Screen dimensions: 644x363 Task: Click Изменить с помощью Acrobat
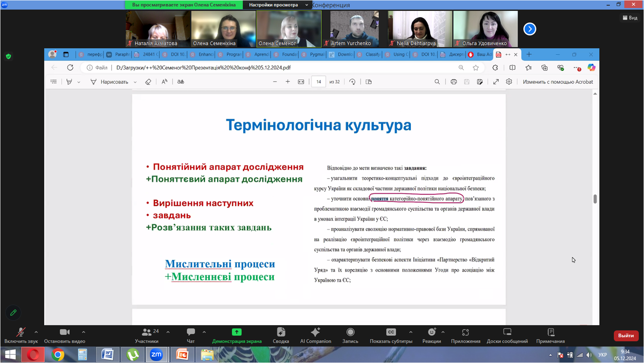558,82
